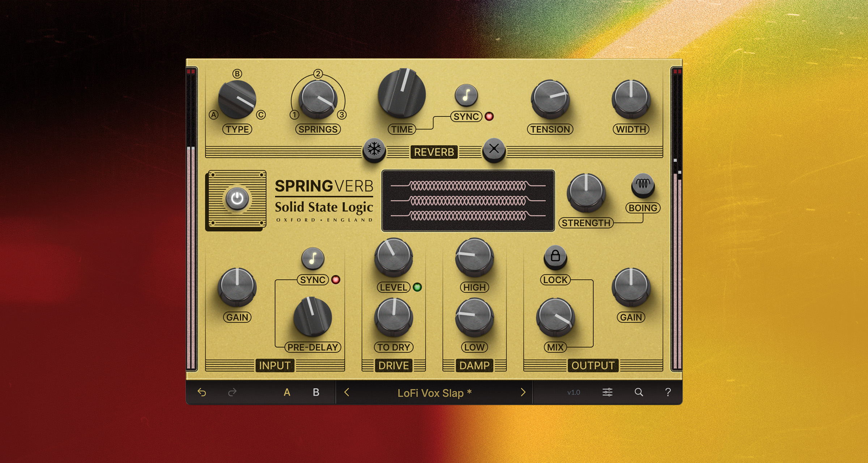This screenshot has width=868, height=463.
Task: Toggle the plugin power bypass button
Action: (237, 199)
